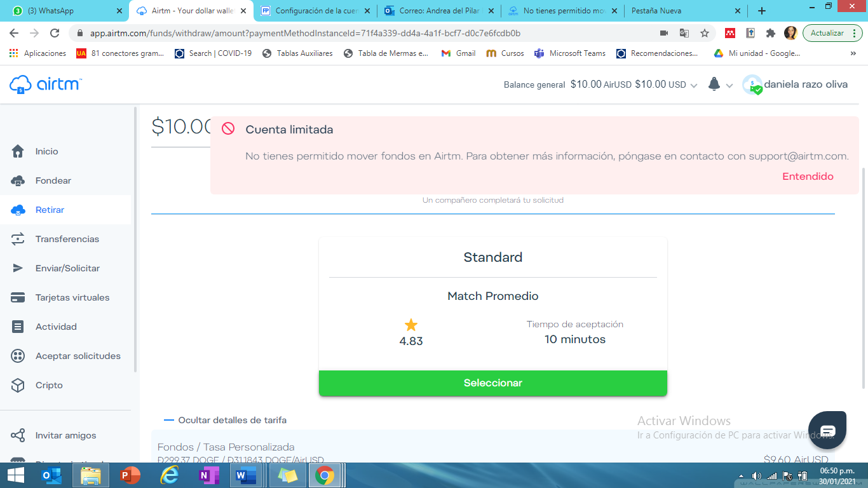The image size is (868, 488).
Task: Switch to Pestaña Nueva tab
Action: coord(686,11)
